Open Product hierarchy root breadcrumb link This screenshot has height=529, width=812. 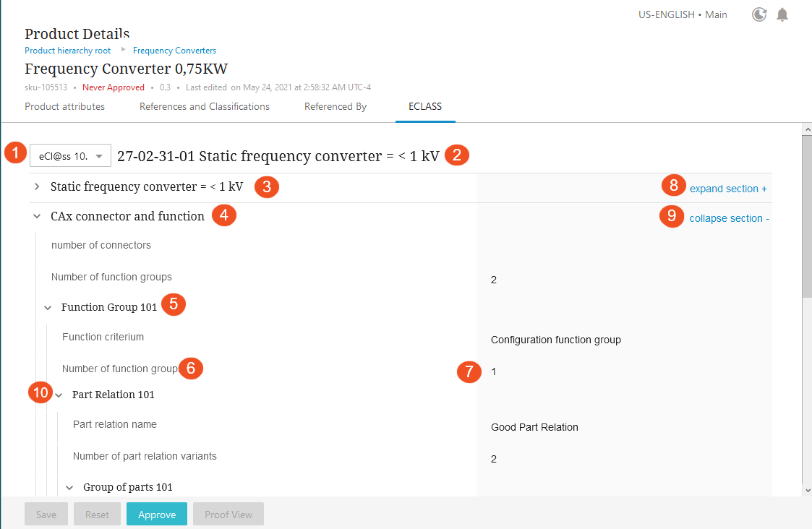coord(68,50)
